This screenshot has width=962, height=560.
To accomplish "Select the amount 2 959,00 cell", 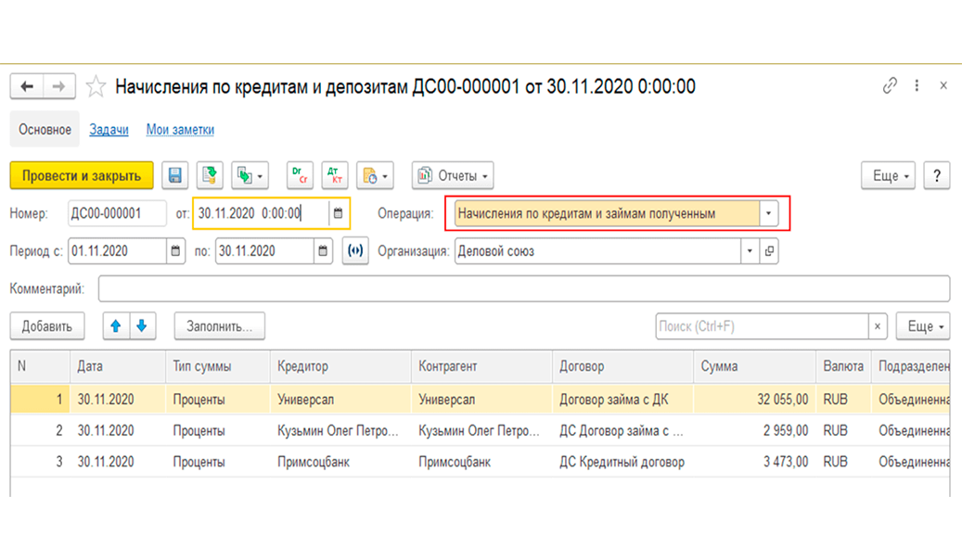I will (755, 430).
